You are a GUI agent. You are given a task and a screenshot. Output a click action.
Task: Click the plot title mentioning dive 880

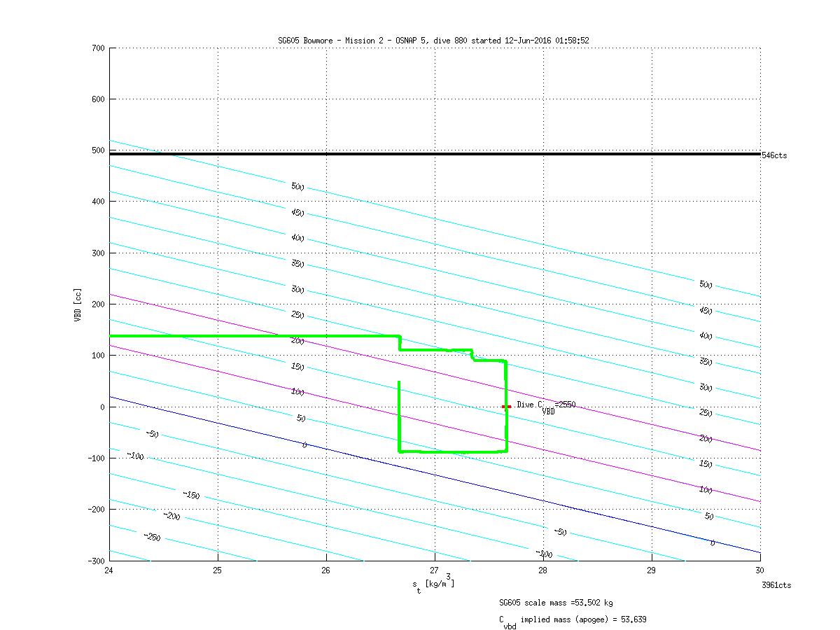point(434,41)
